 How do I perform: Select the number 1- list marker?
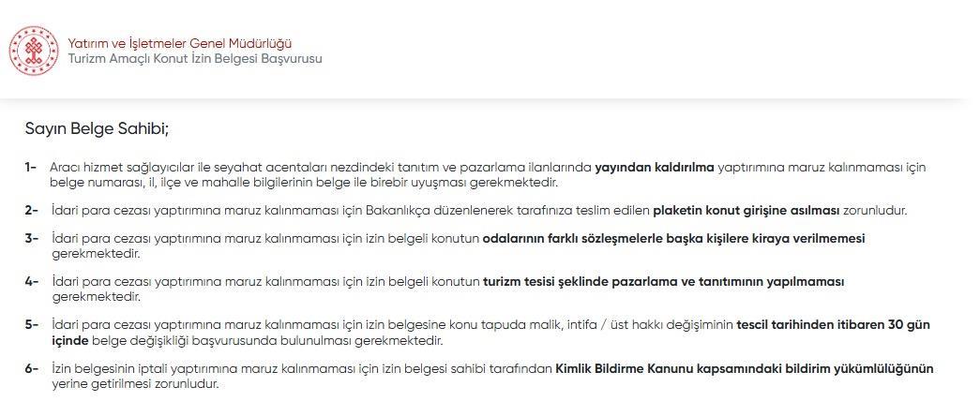[x=31, y=168]
